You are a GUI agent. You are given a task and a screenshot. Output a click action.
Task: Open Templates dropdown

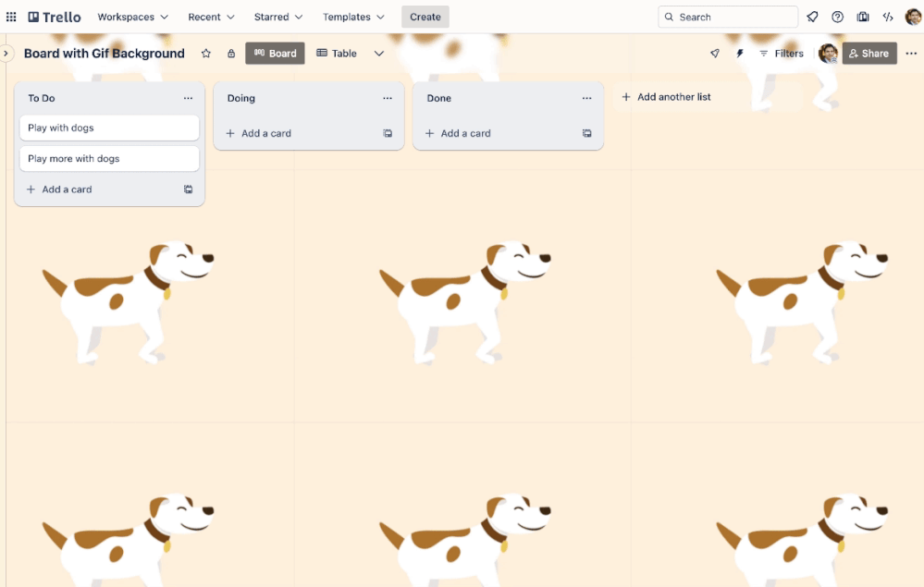(353, 17)
